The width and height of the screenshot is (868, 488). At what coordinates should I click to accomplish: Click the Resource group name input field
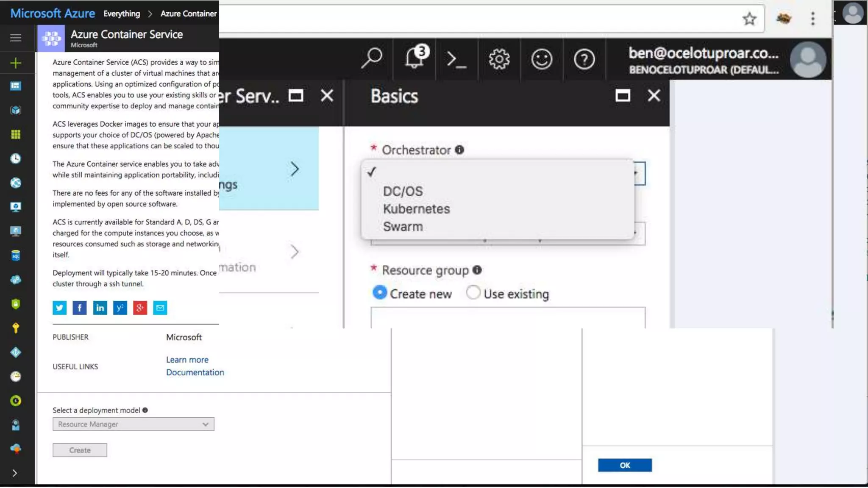(x=507, y=318)
